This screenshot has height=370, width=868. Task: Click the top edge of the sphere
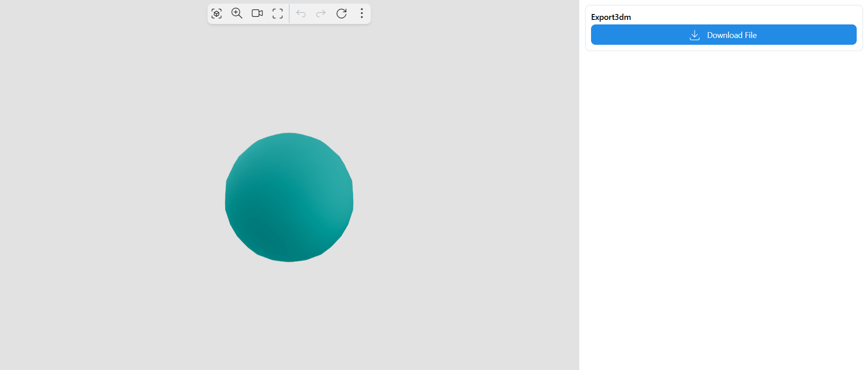289,134
